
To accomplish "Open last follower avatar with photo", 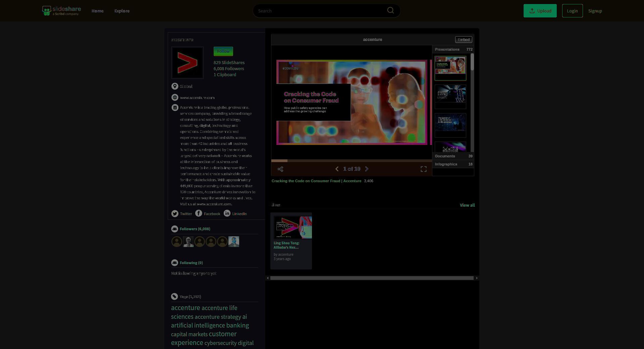I will coord(234,242).
